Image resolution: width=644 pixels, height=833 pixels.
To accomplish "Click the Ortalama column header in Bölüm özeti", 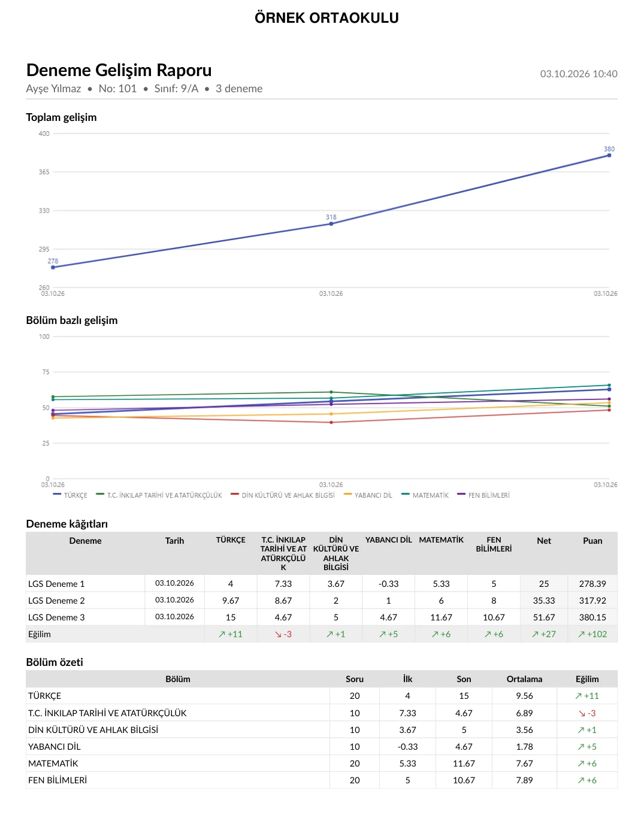I will coord(524,679).
